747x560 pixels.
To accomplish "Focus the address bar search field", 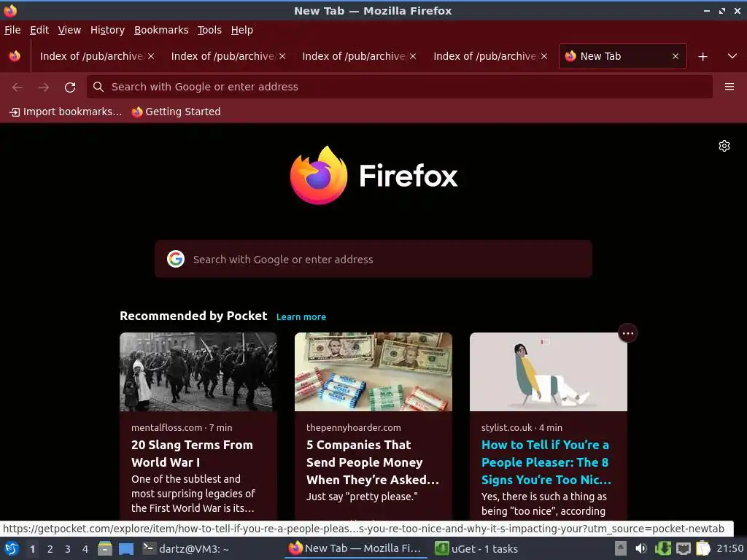I will point(399,87).
